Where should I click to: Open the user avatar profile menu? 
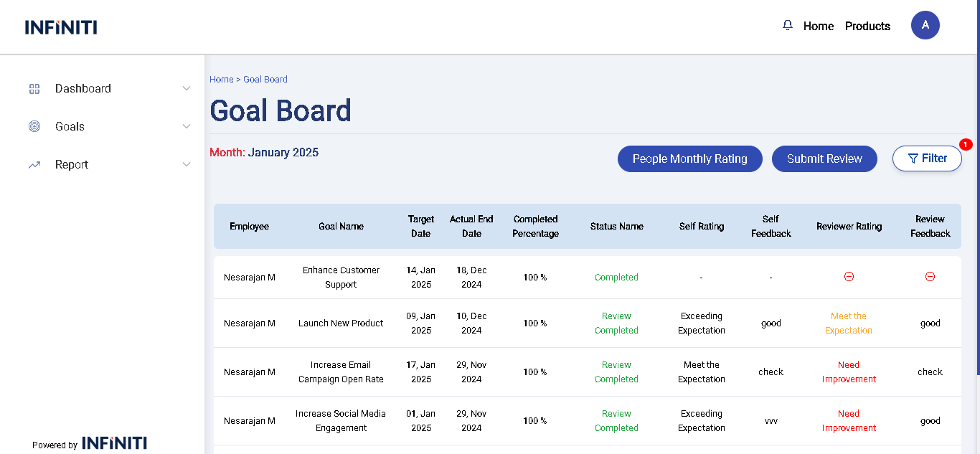tap(925, 25)
